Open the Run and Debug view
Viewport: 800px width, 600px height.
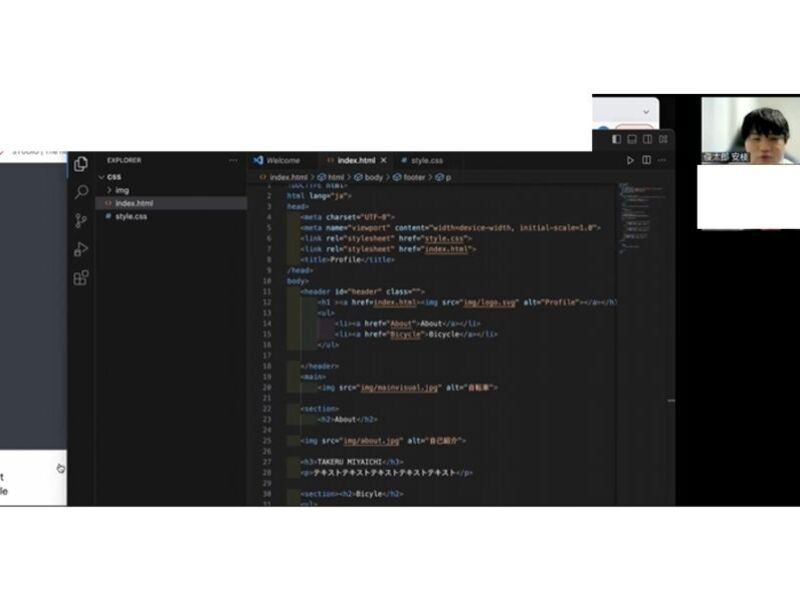pyautogui.click(x=81, y=249)
